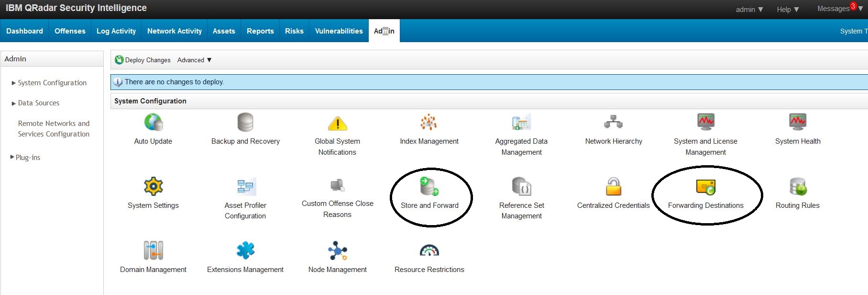Switch to the Offenses tab
The height and width of the screenshot is (295, 868).
point(70,31)
